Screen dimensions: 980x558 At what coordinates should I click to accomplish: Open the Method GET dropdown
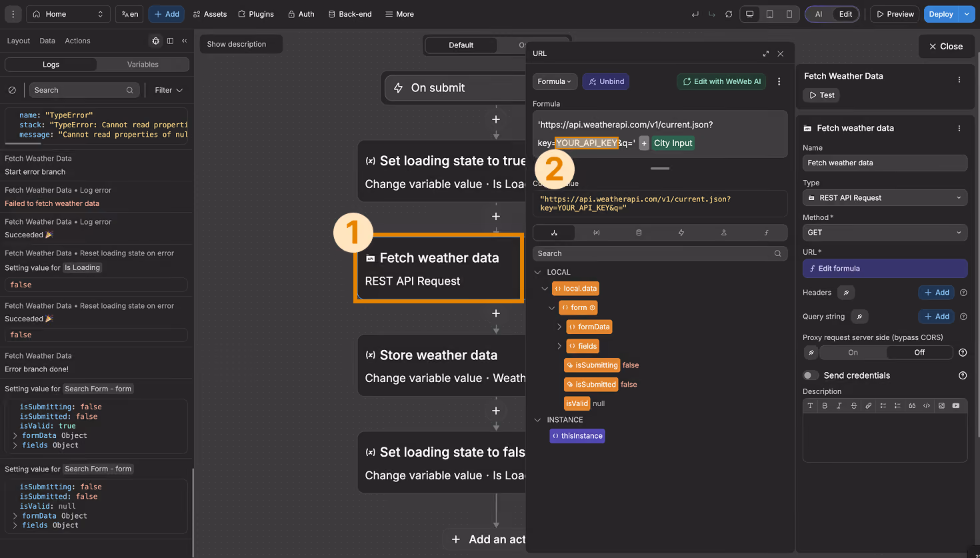(x=885, y=233)
